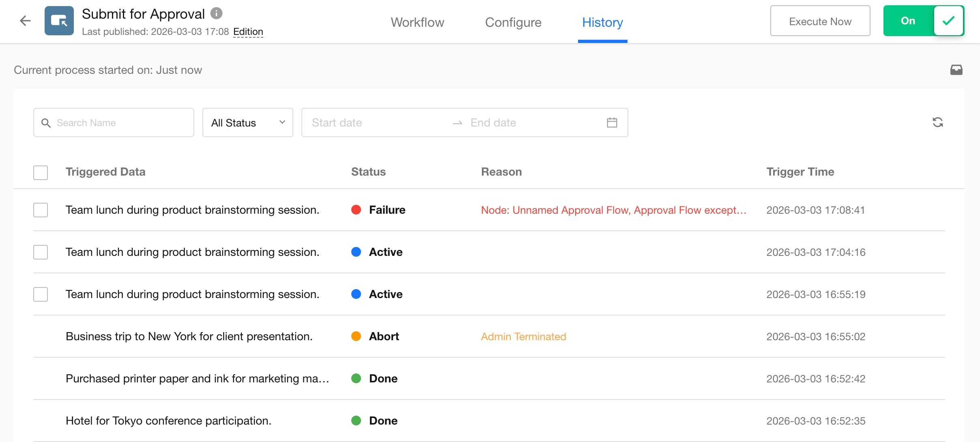This screenshot has height=442, width=980.
Task: Click the red Failure status dot
Action: [356, 210]
